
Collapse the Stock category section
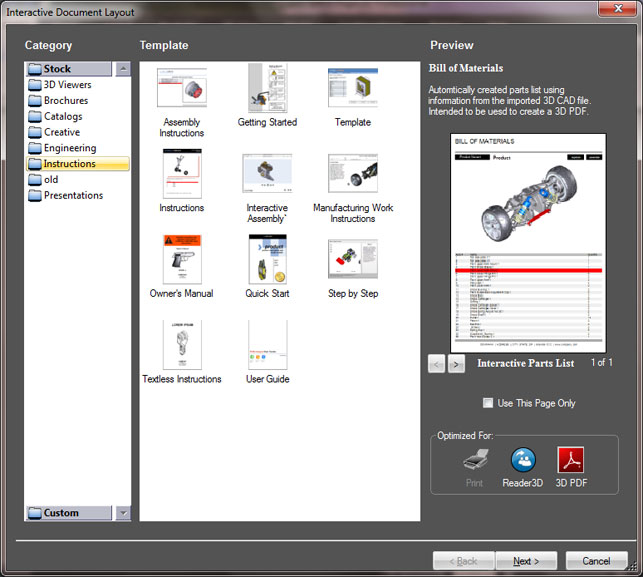123,69
